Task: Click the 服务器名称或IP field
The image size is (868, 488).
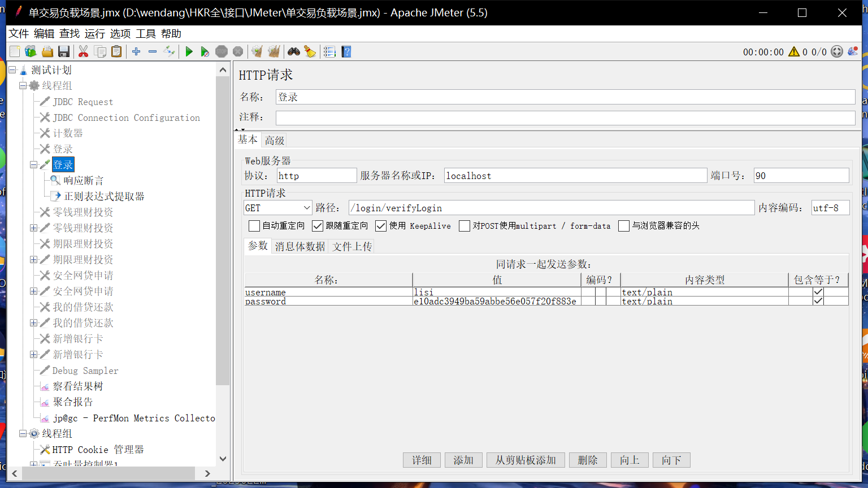Action: click(x=575, y=176)
